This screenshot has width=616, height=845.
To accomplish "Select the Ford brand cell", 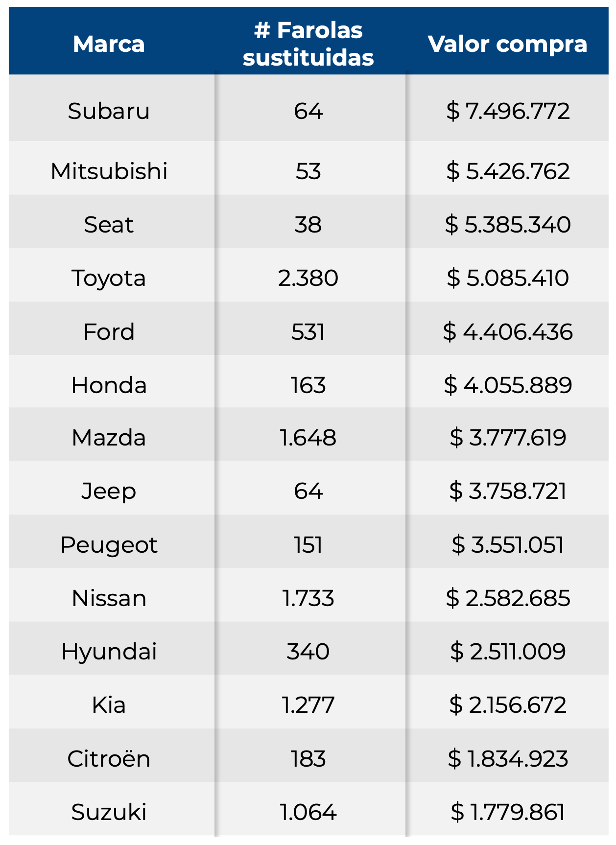I will (x=109, y=332).
